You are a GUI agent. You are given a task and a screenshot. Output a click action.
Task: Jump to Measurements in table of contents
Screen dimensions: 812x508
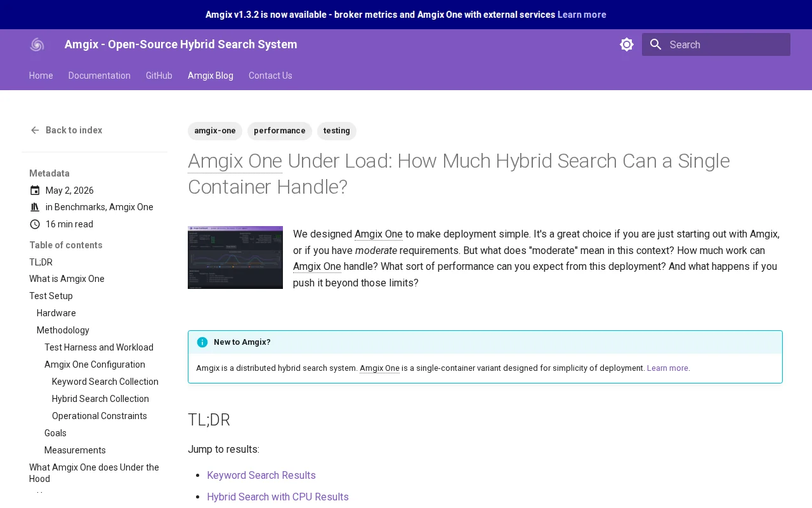click(x=75, y=450)
